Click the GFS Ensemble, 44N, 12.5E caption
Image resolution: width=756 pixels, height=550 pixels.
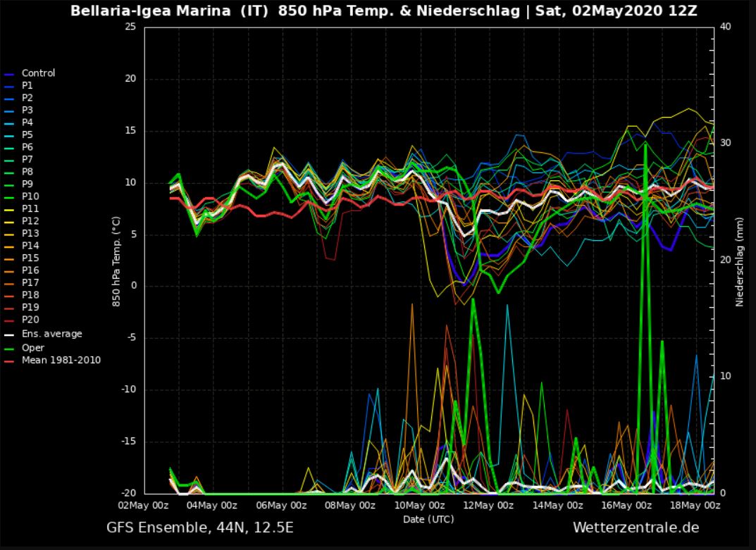coord(200,528)
